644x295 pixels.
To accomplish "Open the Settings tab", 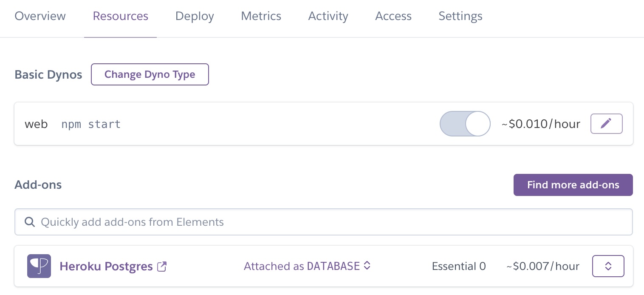I will (x=460, y=16).
